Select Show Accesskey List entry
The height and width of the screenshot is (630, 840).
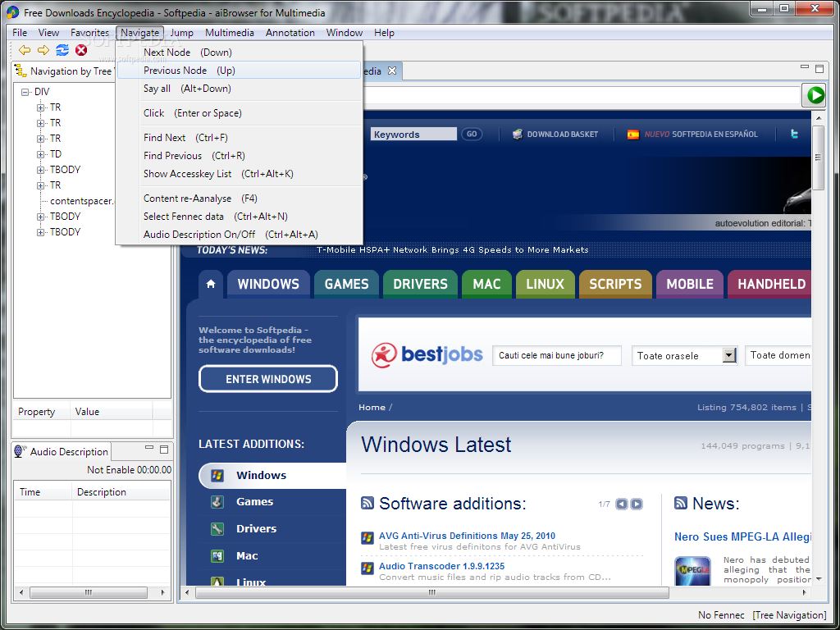click(239, 174)
